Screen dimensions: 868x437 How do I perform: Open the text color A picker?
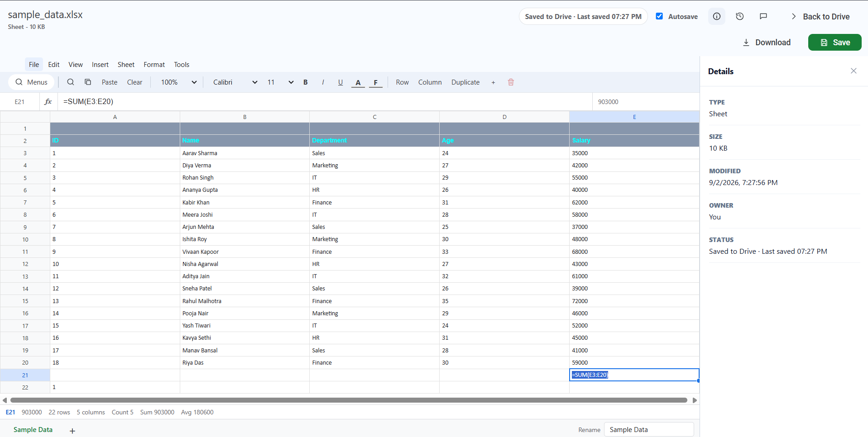[358, 82]
